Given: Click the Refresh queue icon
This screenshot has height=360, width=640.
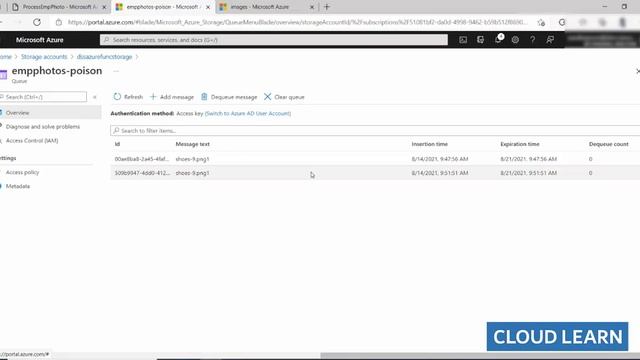Looking at the screenshot, I should [117, 97].
